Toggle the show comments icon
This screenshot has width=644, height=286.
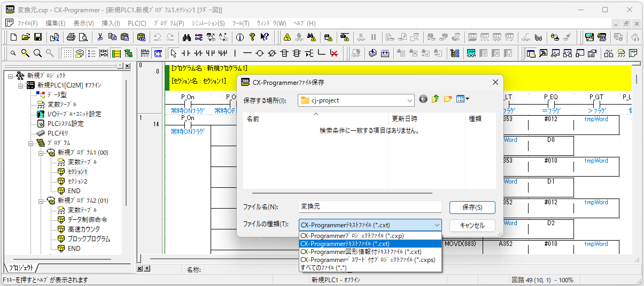(80, 53)
